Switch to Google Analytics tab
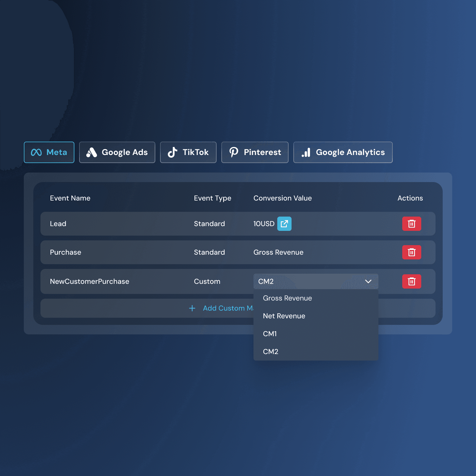Screen dimensions: 476x476 point(343,152)
